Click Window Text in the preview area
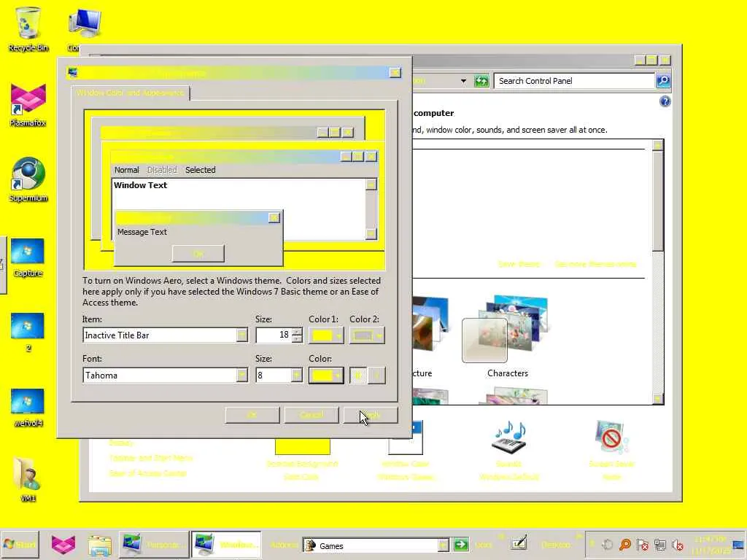747x560 pixels. 141,185
